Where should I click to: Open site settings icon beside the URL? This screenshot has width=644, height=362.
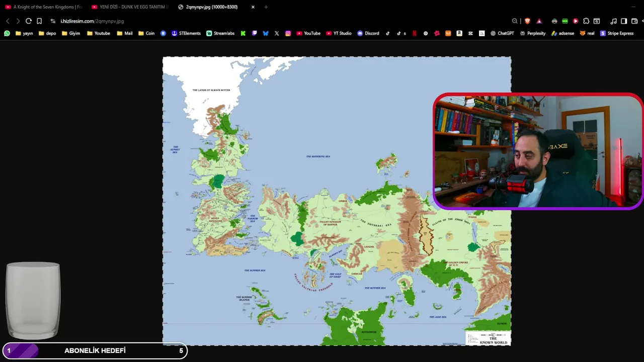pos(53,21)
